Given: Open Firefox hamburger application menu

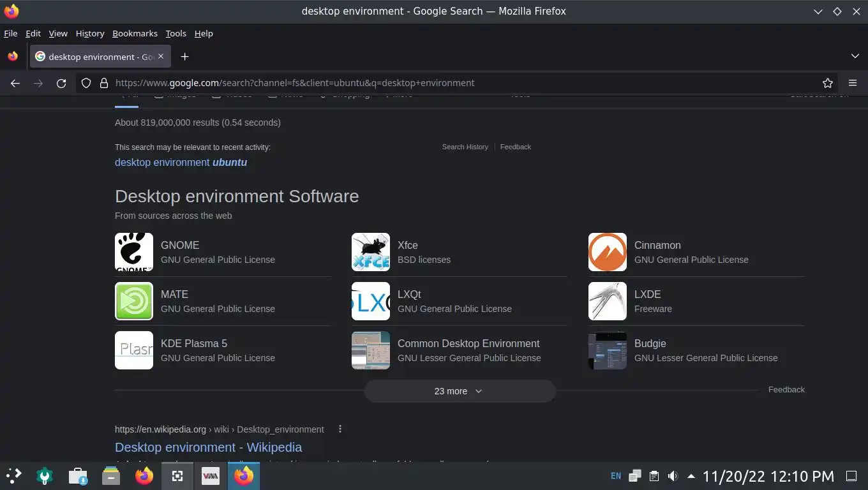Looking at the screenshot, I should pos(853,83).
